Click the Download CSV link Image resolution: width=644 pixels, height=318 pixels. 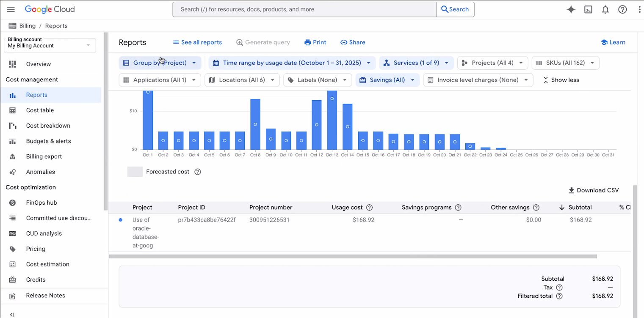click(593, 190)
